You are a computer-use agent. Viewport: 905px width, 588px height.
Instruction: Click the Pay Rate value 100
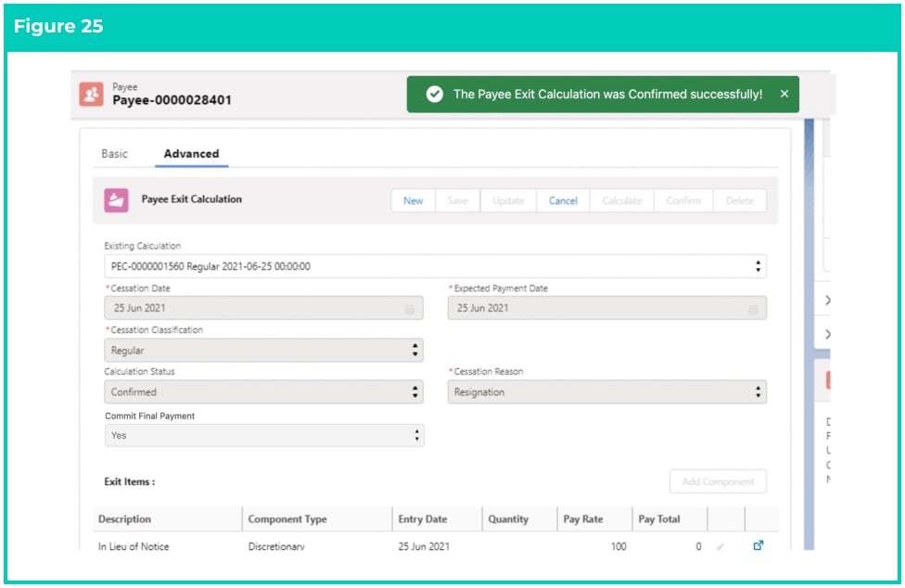[x=618, y=546]
